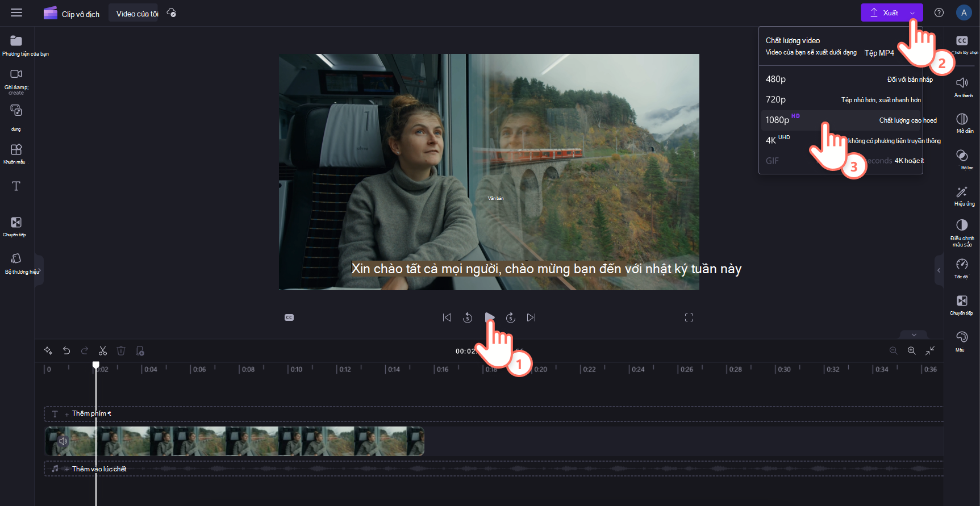
Task: Rewind five seconds
Action: coord(468,317)
